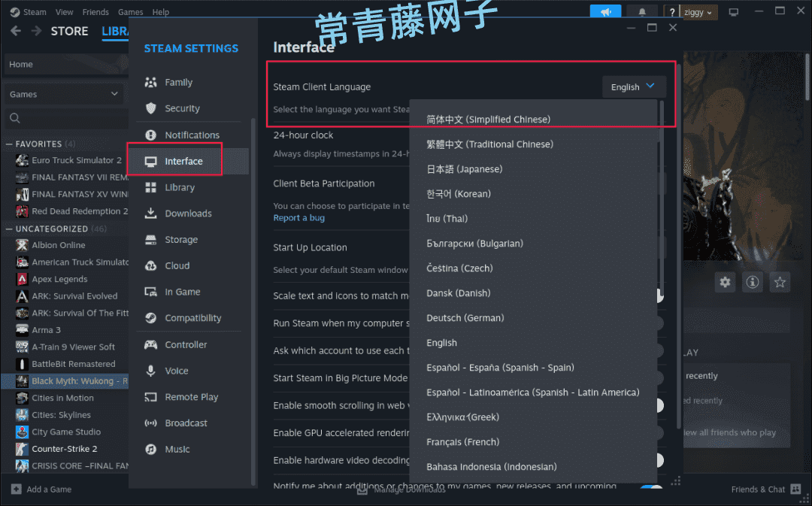Open game settings gear icon
The height and width of the screenshot is (506, 812).
coord(725,282)
